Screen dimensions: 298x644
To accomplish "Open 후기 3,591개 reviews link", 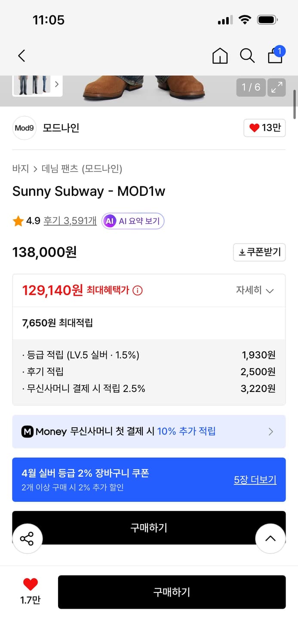I will pyautogui.click(x=69, y=221).
